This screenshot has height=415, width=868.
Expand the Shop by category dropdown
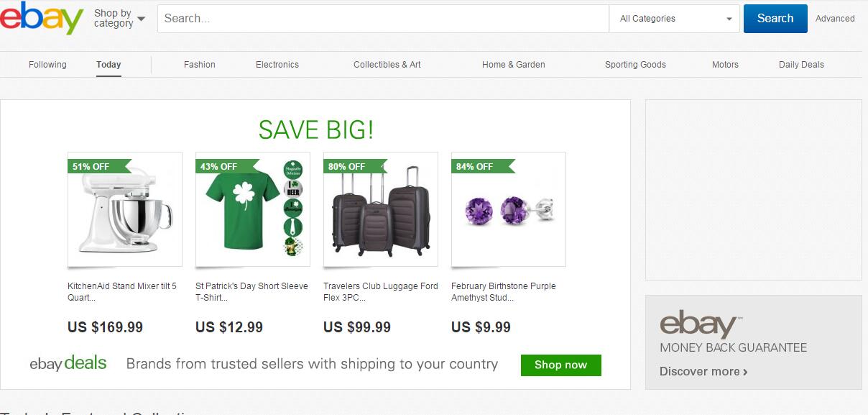coord(119,18)
